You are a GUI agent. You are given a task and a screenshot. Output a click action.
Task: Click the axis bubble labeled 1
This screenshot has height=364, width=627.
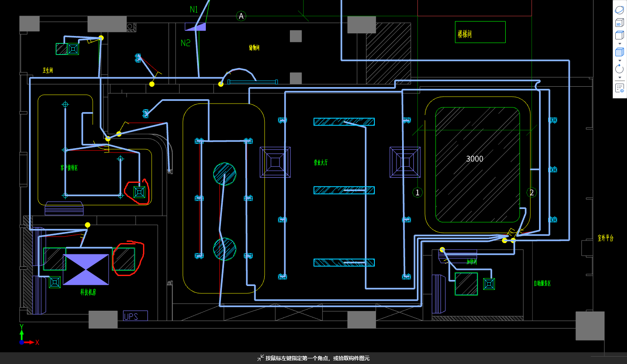tap(417, 192)
